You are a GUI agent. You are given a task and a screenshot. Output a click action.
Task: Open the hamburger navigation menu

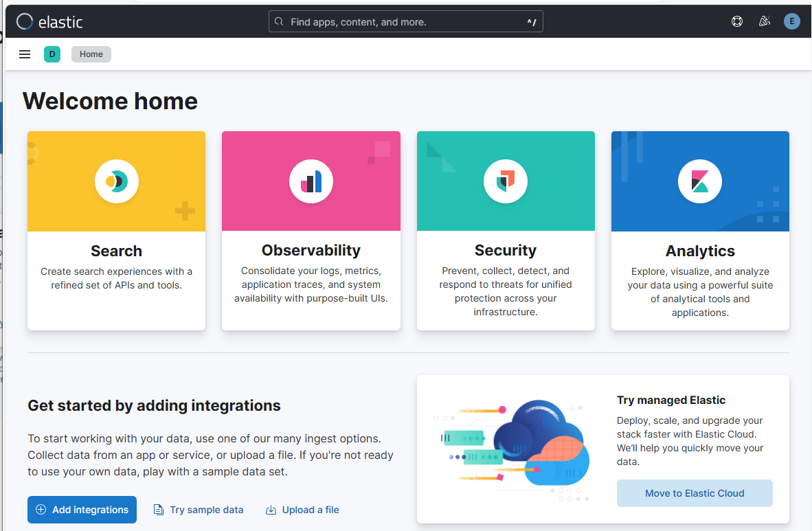tap(25, 54)
